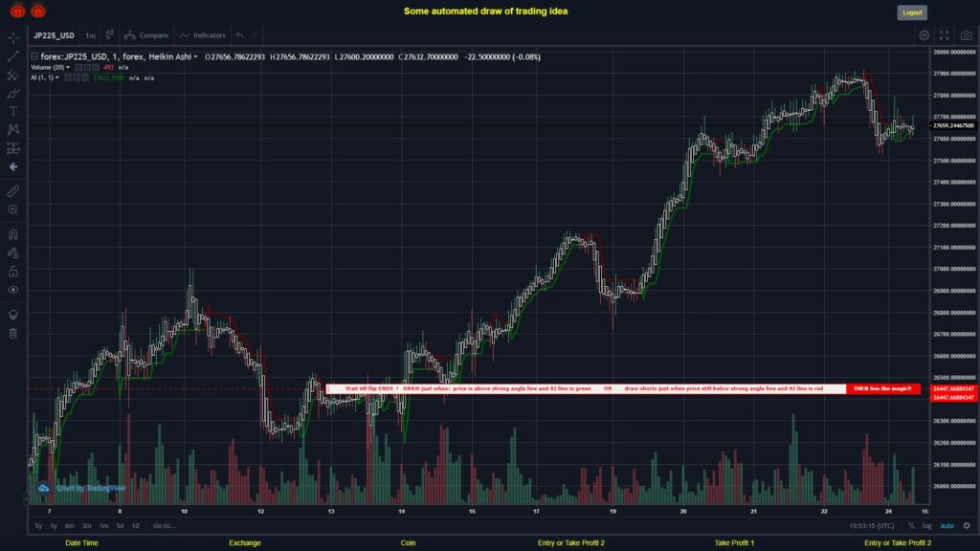
Task: Click the undo arrow
Action: pyautogui.click(x=240, y=35)
